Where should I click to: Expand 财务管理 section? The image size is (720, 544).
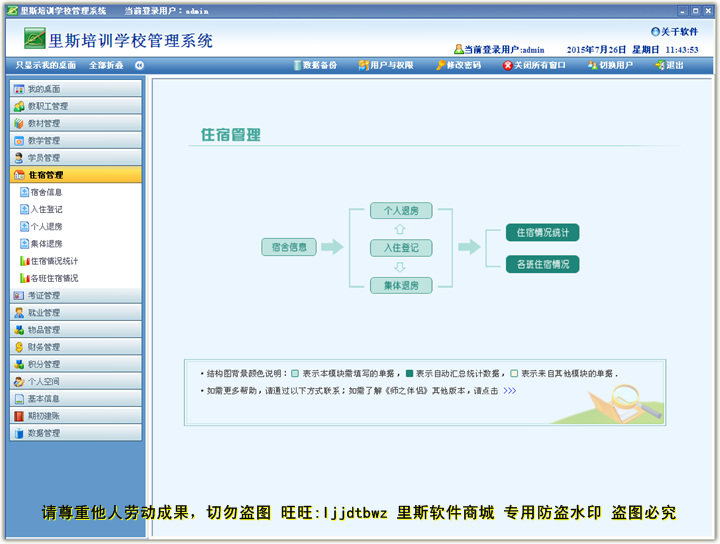[76, 347]
